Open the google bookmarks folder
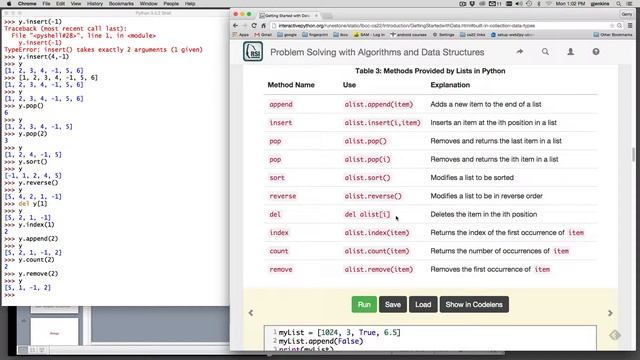The image size is (640, 360). (287, 35)
